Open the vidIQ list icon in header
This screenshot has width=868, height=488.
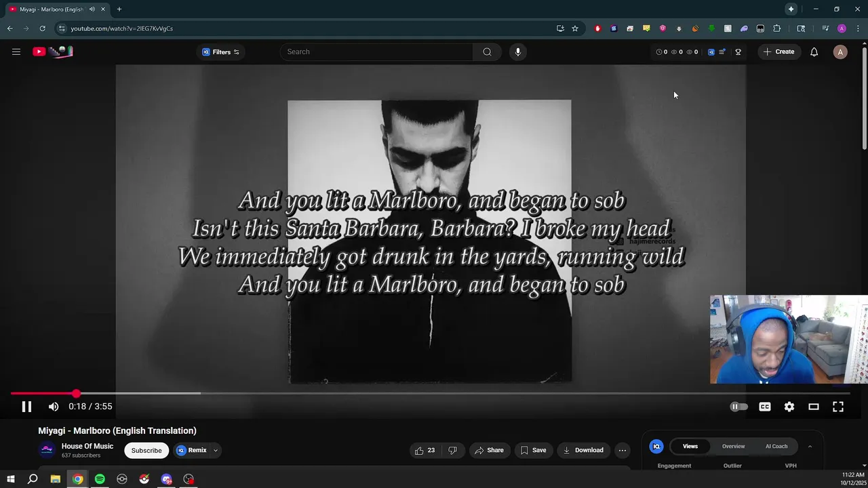click(722, 52)
